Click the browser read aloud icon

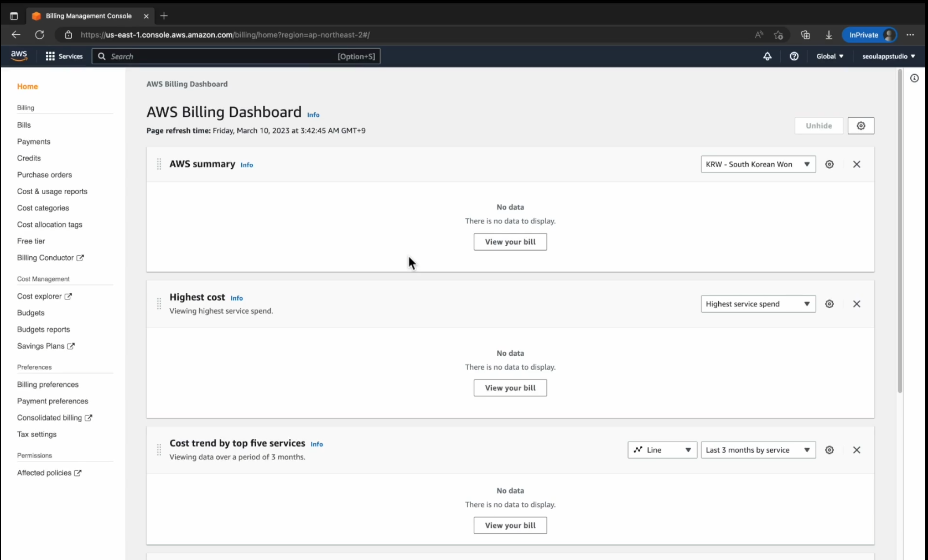pos(759,35)
